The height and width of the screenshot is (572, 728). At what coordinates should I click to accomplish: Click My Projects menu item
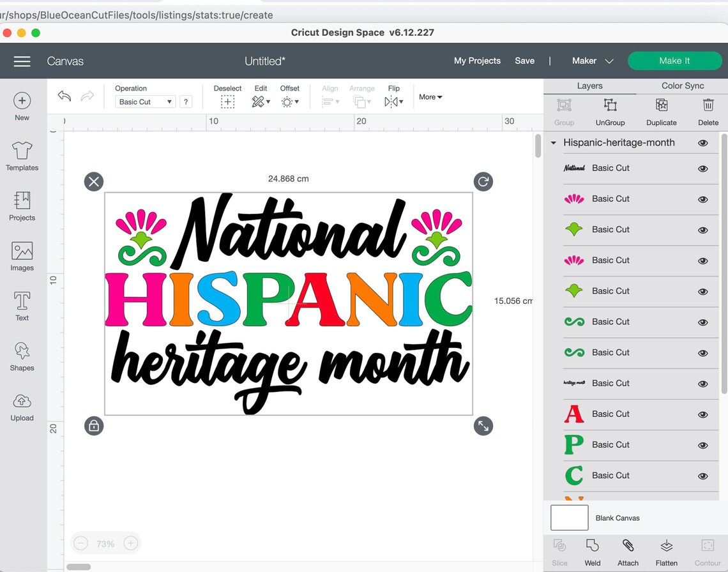tap(476, 61)
